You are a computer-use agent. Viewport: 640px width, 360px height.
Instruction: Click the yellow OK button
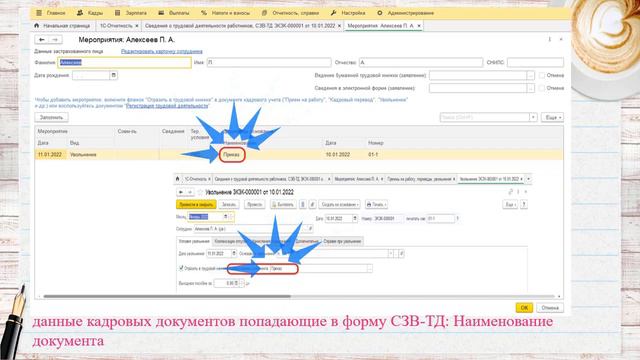point(524,307)
